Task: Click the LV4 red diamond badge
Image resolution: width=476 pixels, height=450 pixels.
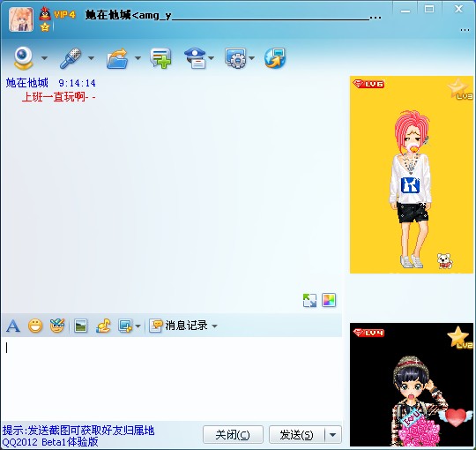Action: point(368,333)
